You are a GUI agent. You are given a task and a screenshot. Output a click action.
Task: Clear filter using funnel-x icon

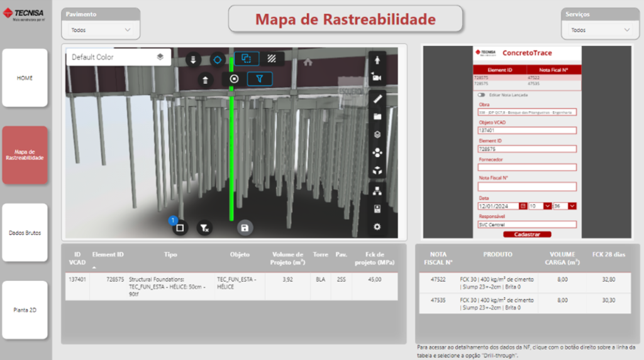[x=204, y=228]
